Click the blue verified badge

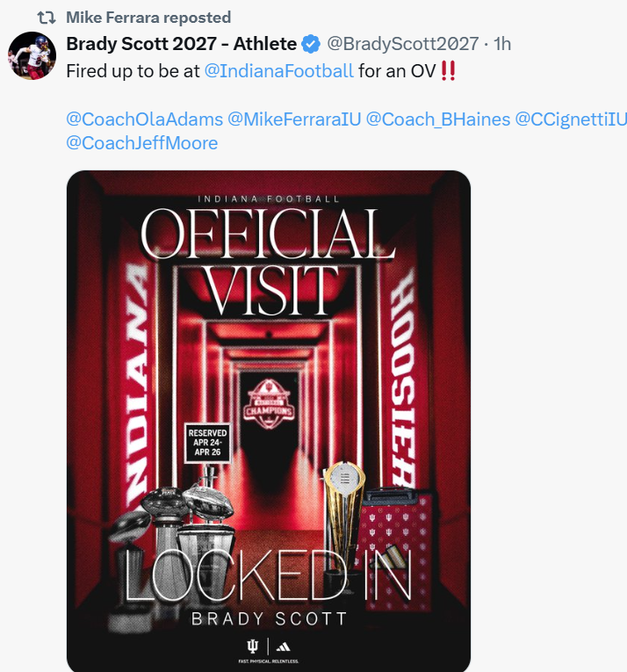311,44
